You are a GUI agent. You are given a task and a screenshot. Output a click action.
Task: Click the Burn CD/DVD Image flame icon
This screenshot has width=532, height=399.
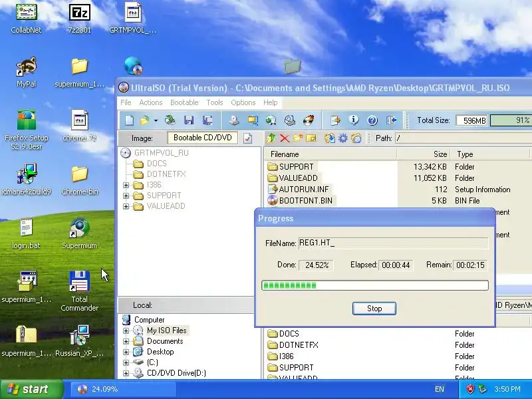(308, 120)
